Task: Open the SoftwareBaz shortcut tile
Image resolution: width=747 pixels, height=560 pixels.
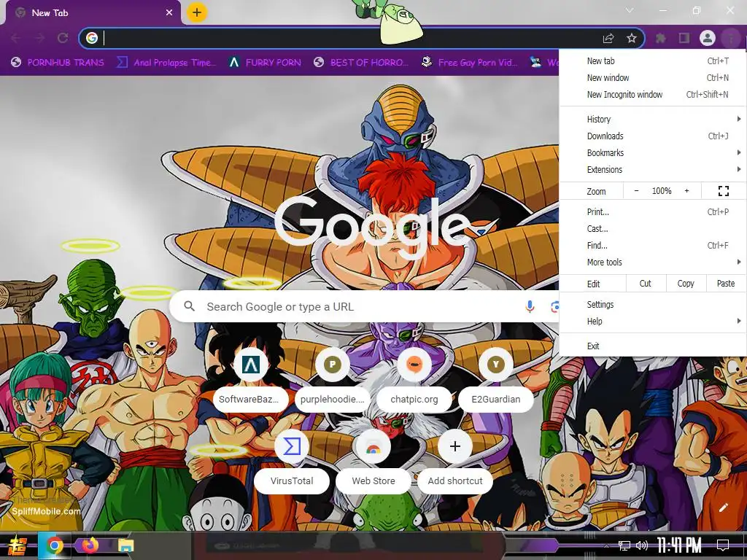Action: 251,381
